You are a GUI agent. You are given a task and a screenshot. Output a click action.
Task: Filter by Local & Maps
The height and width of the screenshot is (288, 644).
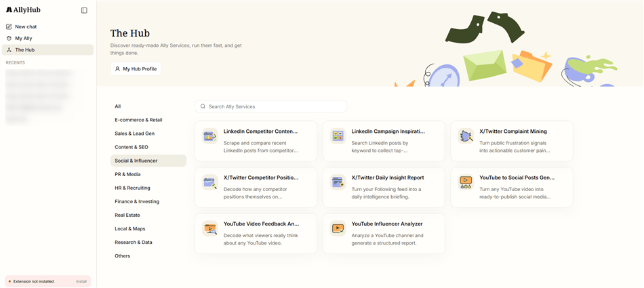[148, 228]
